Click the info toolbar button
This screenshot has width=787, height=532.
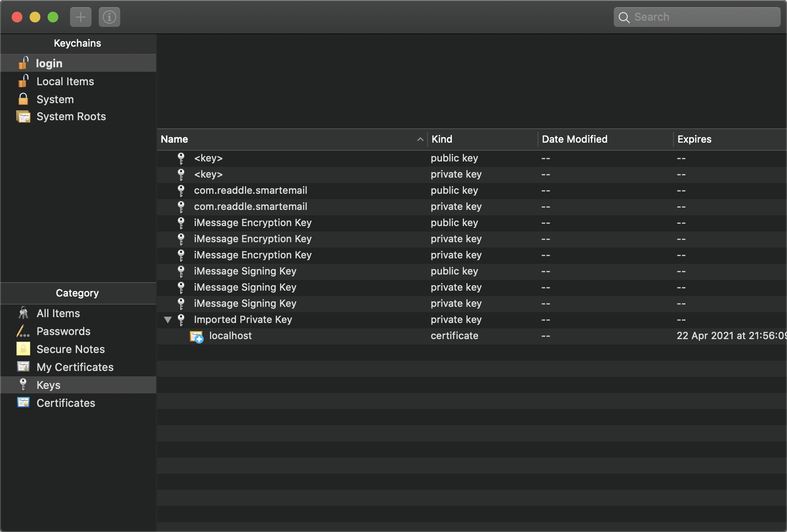109,17
